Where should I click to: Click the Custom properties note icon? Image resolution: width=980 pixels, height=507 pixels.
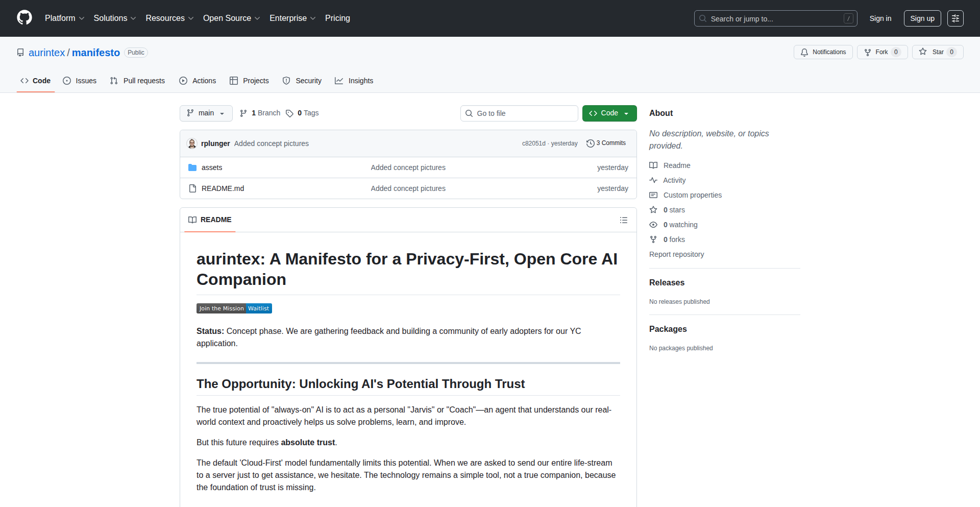pos(653,195)
